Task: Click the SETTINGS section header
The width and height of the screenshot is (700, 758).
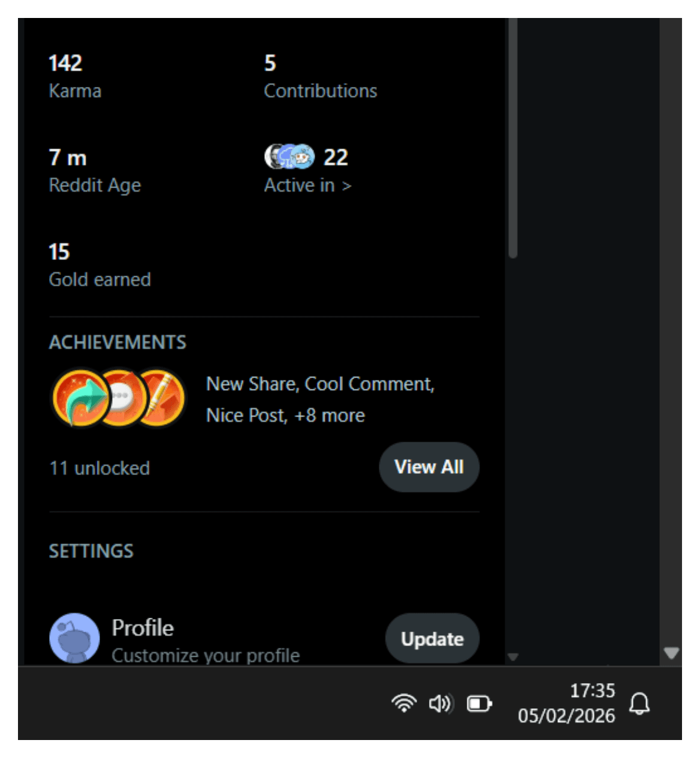Action: click(x=91, y=551)
